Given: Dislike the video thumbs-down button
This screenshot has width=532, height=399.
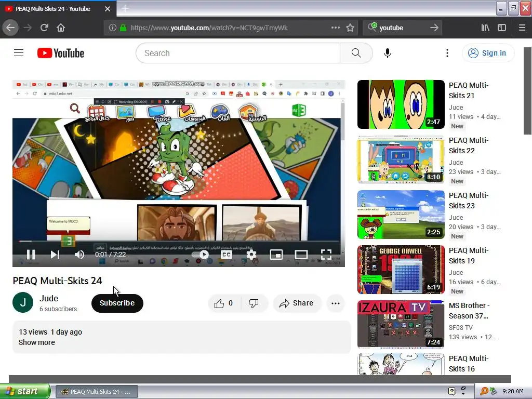Looking at the screenshot, I should point(254,303).
